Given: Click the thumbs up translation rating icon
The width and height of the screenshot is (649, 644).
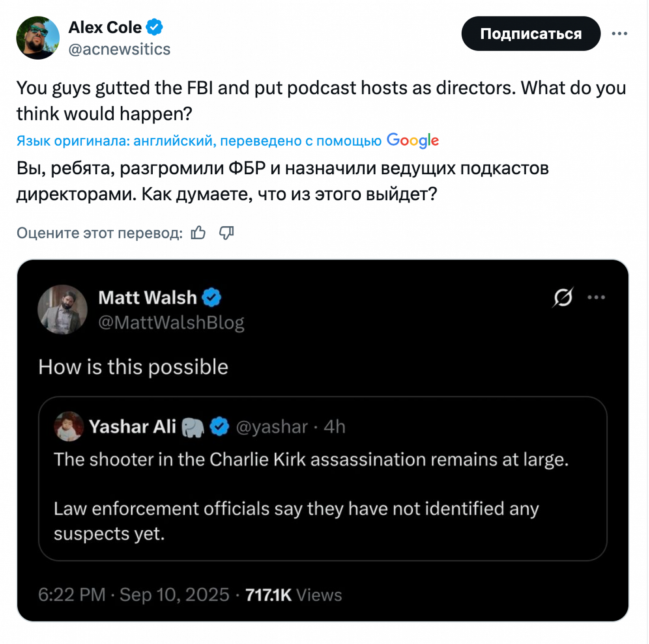Looking at the screenshot, I should 199,233.
